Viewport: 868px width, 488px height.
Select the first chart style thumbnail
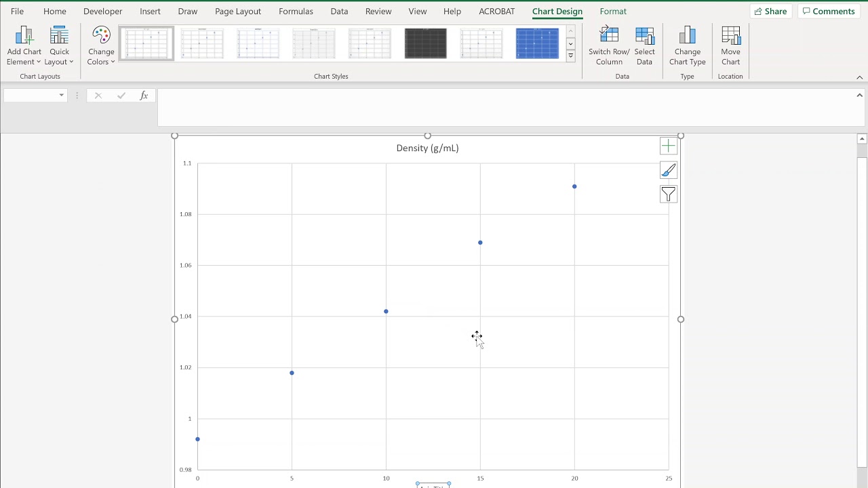pyautogui.click(x=146, y=43)
